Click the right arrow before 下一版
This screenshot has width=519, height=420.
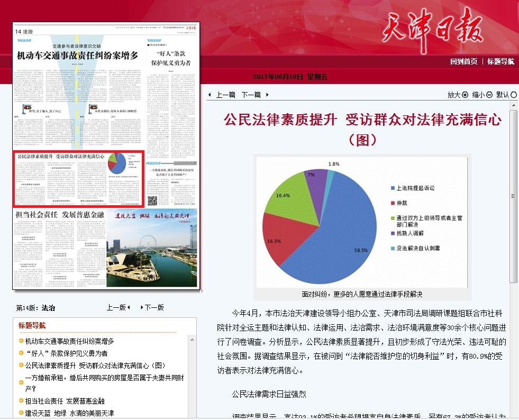pyautogui.click(x=142, y=307)
